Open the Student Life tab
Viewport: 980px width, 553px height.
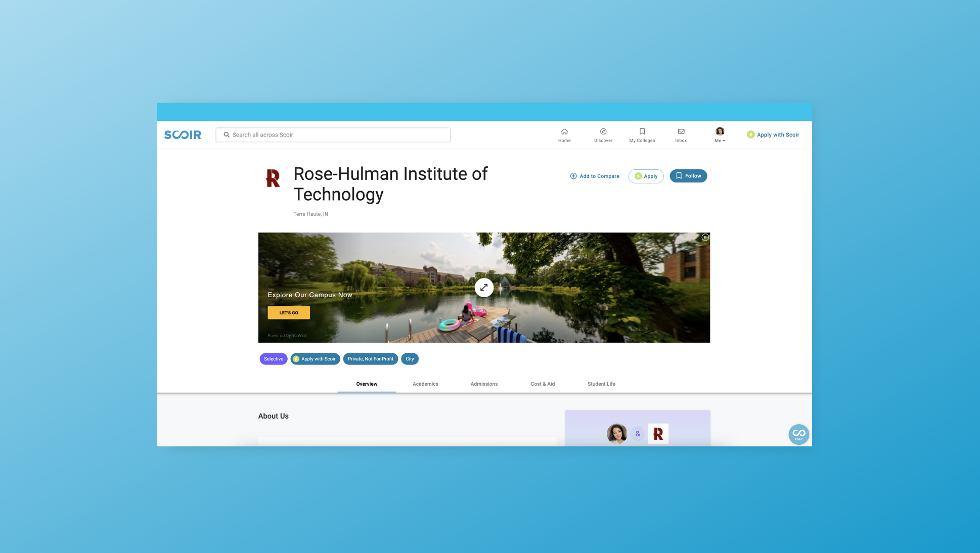[601, 384]
